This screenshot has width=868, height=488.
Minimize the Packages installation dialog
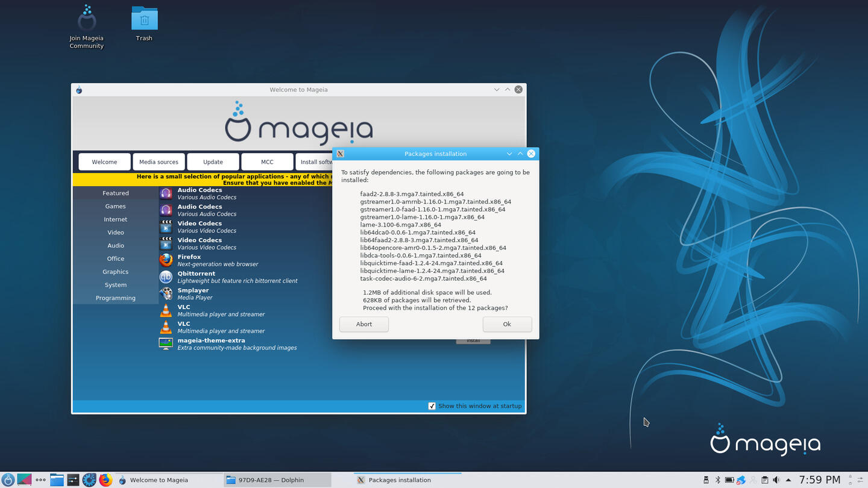[509, 154]
